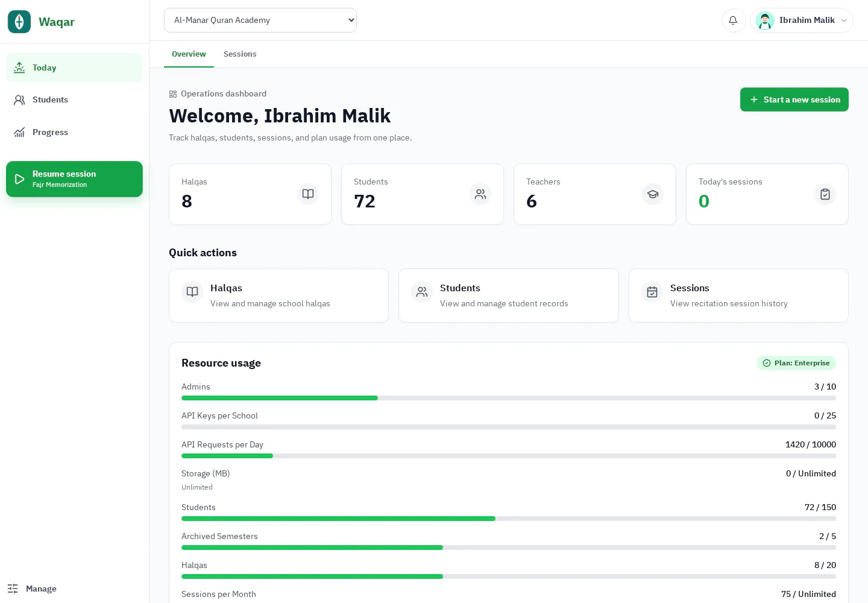Click the checkmark icon in Plan badge
The height and width of the screenshot is (603, 868).
click(767, 363)
